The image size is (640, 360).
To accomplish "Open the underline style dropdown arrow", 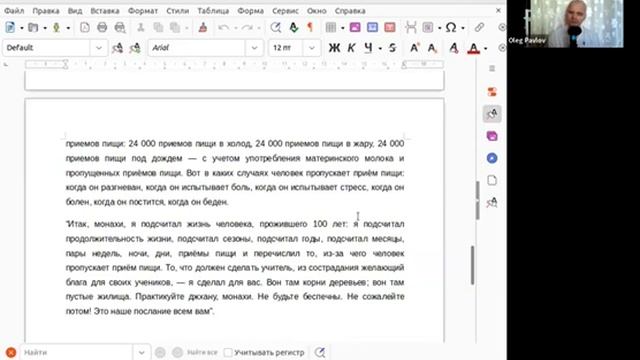I will click(380, 48).
